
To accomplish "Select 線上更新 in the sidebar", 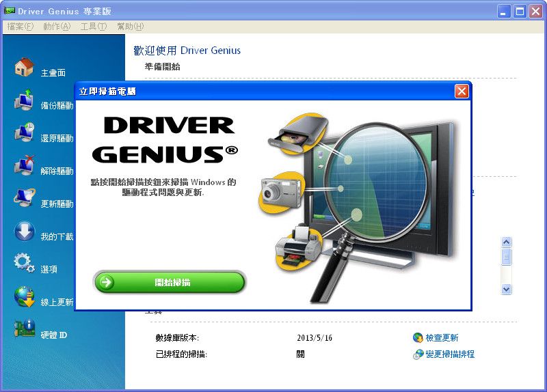I will [x=57, y=302].
